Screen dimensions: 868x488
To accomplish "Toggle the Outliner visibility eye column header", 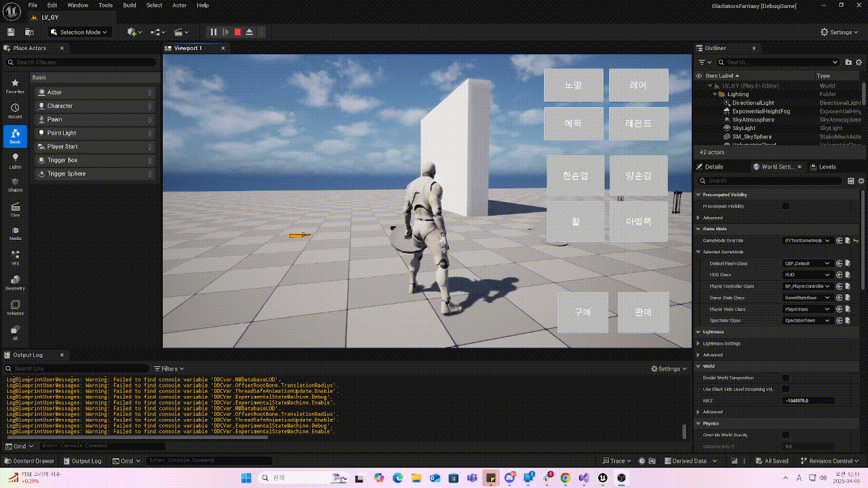I will (698, 76).
